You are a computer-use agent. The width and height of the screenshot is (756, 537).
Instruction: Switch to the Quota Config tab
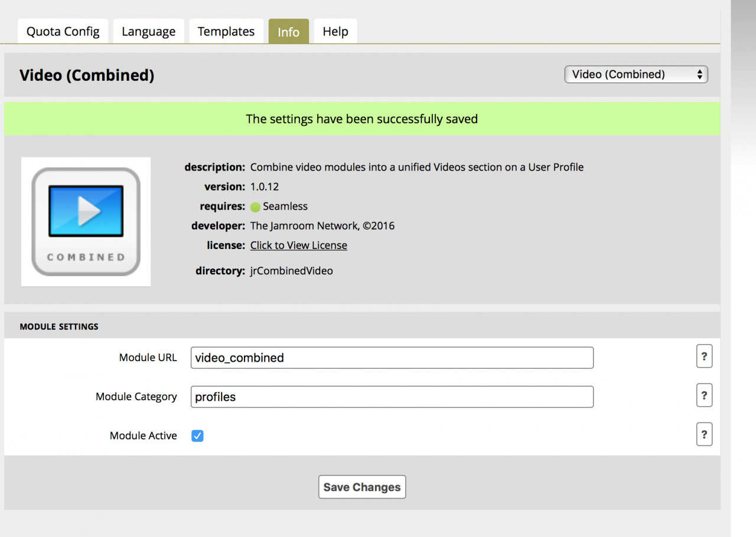pos(63,31)
